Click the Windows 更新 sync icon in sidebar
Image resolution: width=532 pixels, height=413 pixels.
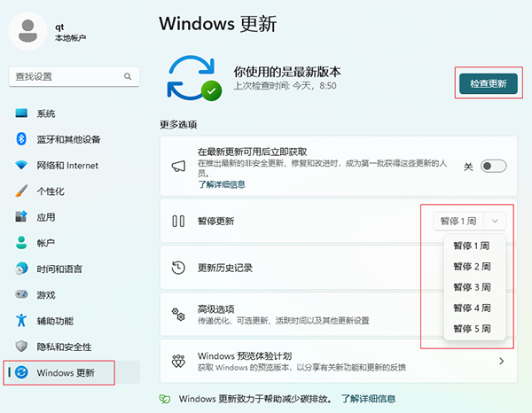click(21, 372)
